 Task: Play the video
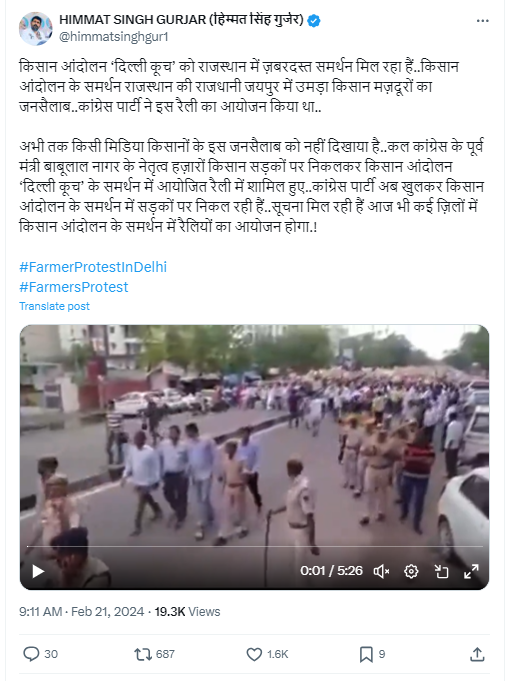pyautogui.click(x=38, y=572)
